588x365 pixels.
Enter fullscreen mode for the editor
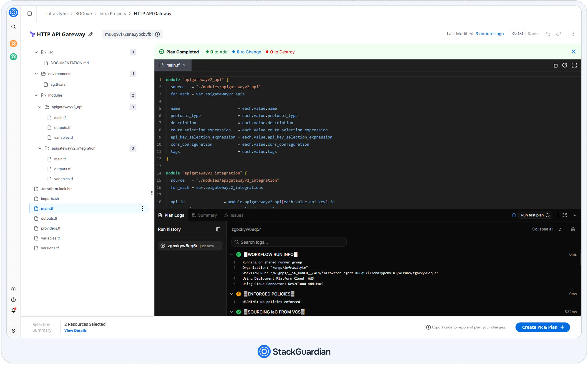click(574, 65)
